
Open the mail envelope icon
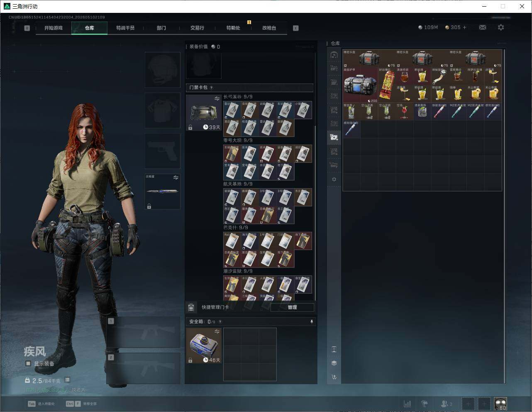pos(483,27)
